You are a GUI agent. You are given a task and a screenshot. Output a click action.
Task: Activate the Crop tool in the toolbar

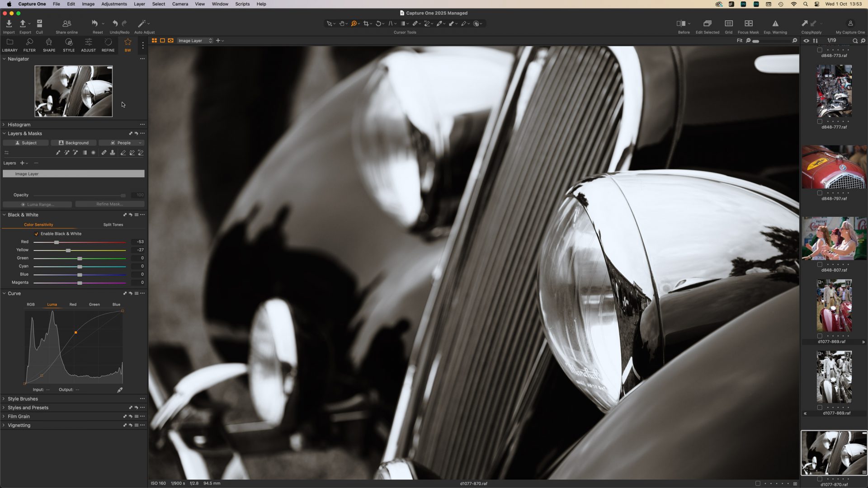tap(367, 23)
